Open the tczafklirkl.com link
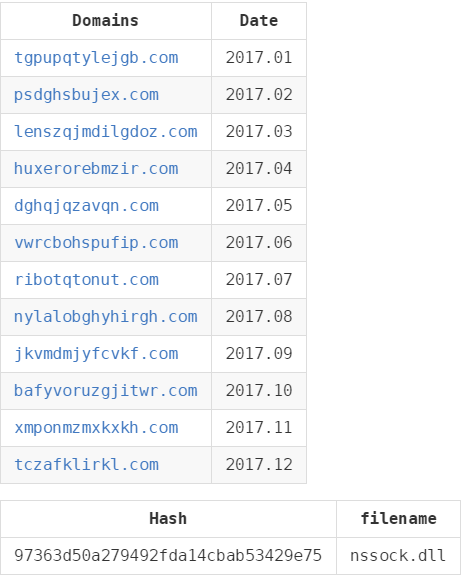The image size is (464, 579). (x=86, y=465)
